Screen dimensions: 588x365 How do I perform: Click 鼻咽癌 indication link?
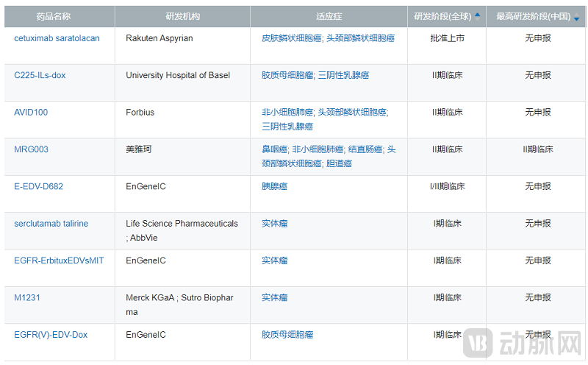tap(274, 149)
